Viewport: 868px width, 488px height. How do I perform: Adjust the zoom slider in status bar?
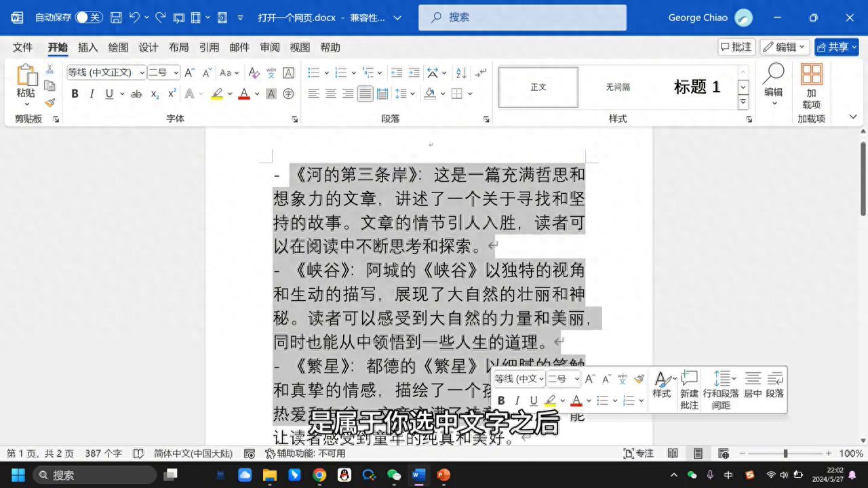click(785, 453)
